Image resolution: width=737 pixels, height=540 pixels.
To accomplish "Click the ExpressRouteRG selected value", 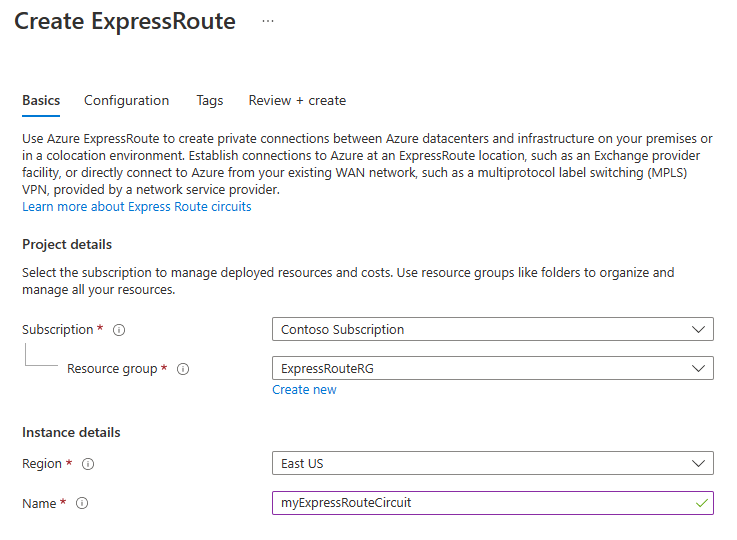I will coord(327,369).
